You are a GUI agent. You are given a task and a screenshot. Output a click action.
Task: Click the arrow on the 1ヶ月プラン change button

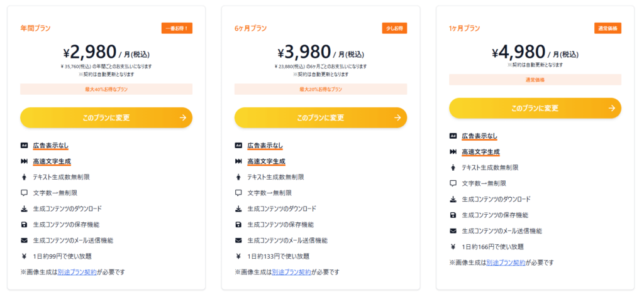pos(612,108)
